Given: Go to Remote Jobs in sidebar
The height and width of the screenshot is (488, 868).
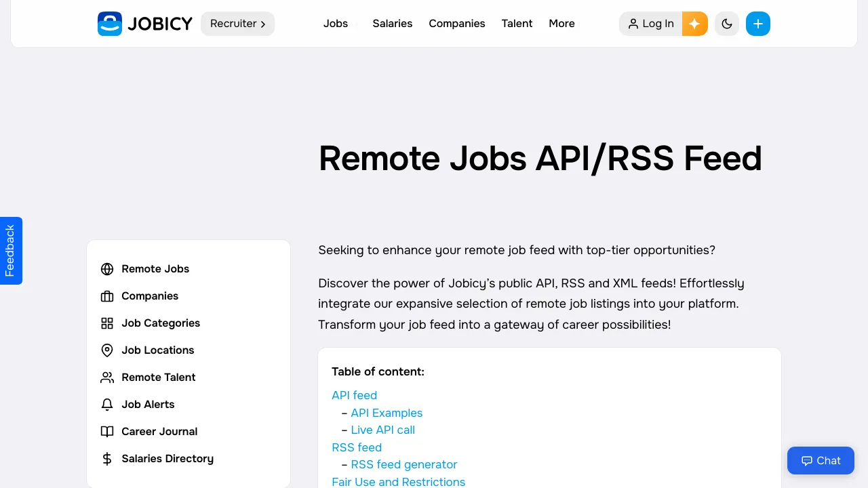Looking at the screenshot, I should pos(155,269).
